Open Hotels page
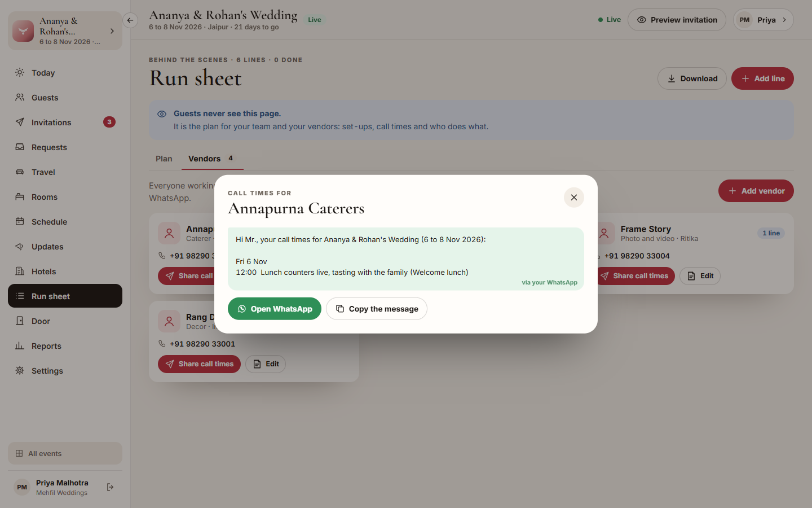Image resolution: width=812 pixels, height=508 pixels. pos(65,271)
